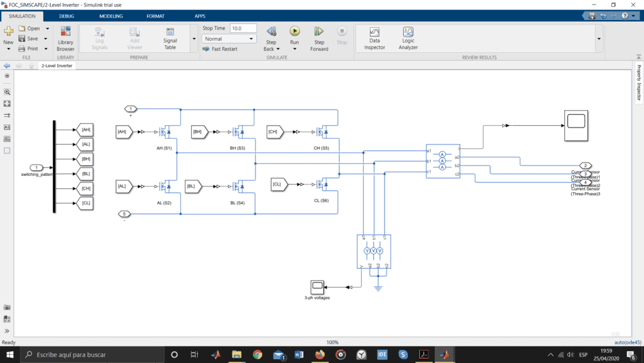Open the simulation mode Normal dropdown
The image size is (644, 363).
229,39
